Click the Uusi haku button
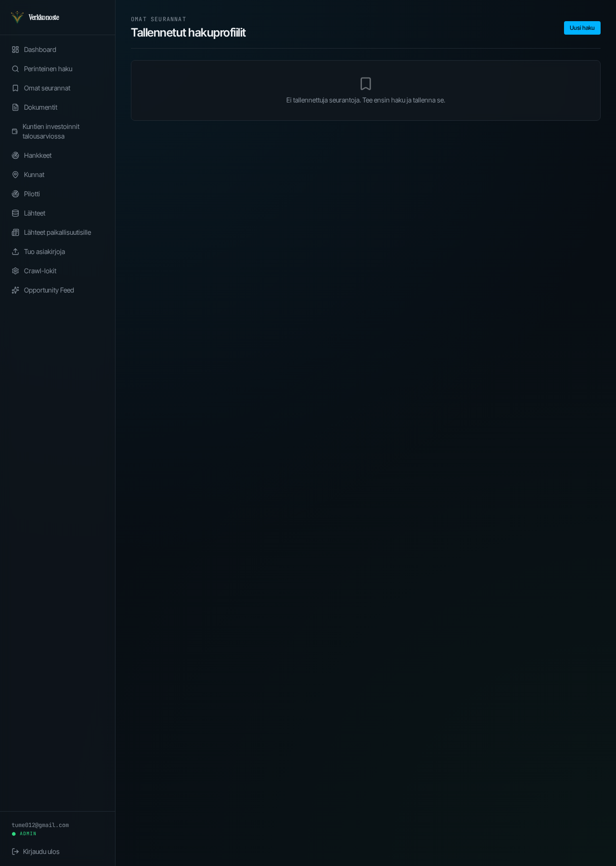 coord(582,28)
